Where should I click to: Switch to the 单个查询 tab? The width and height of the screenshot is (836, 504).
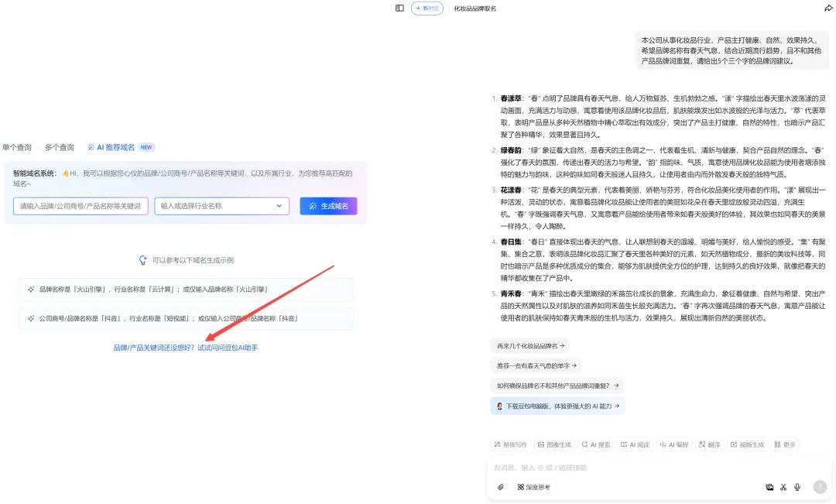[x=17, y=147]
